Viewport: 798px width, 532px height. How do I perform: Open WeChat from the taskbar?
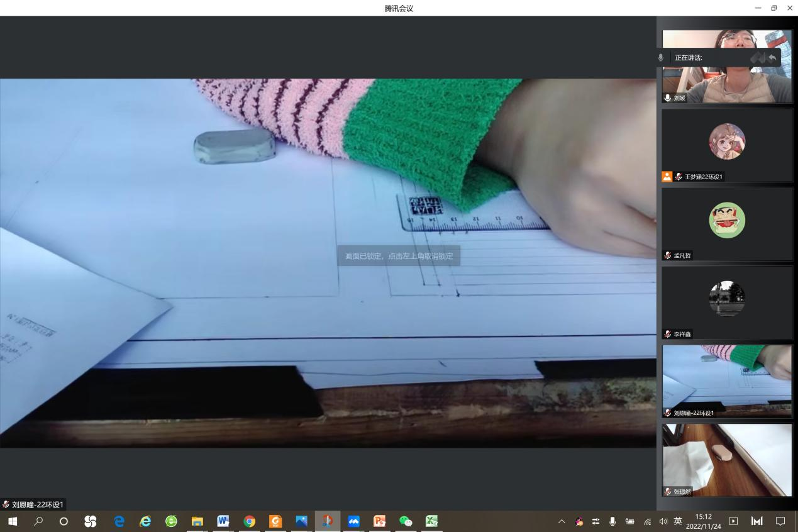[406, 521]
